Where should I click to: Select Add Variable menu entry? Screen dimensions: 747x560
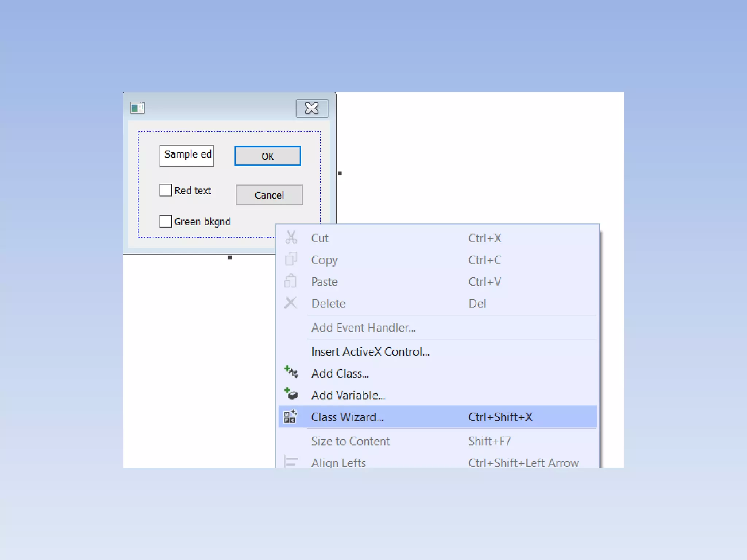click(x=348, y=395)
